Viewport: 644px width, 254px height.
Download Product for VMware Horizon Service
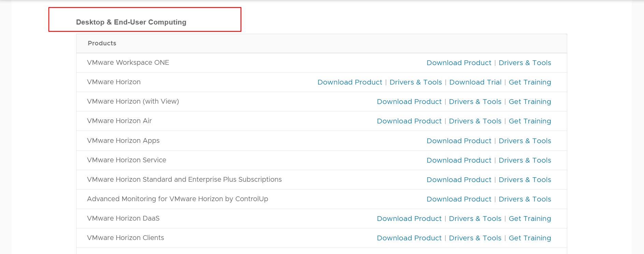click(459, 160)
